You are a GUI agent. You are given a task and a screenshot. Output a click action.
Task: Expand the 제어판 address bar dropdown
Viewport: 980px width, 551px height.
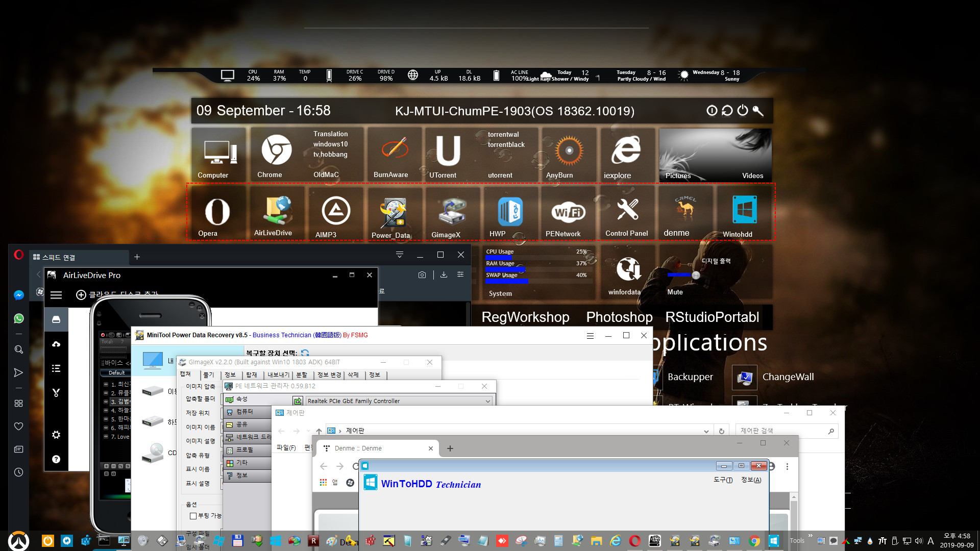[706, 431]
